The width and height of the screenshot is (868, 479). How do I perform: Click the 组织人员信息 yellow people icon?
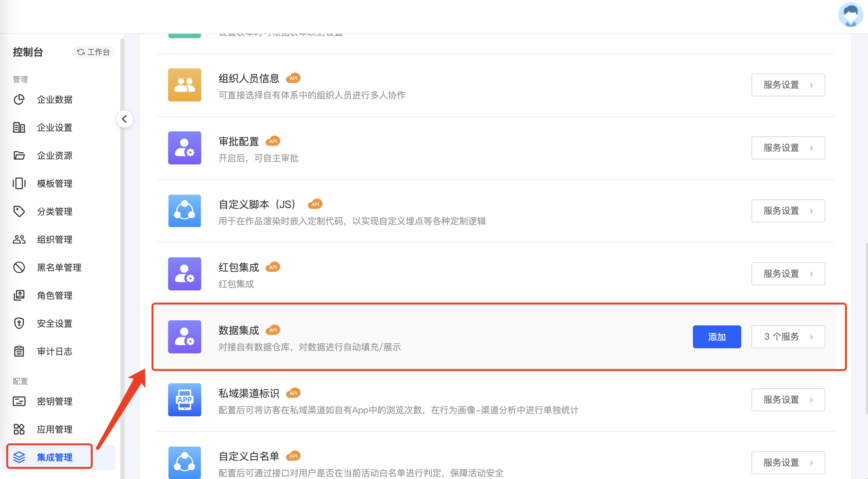tap(185, 85)
